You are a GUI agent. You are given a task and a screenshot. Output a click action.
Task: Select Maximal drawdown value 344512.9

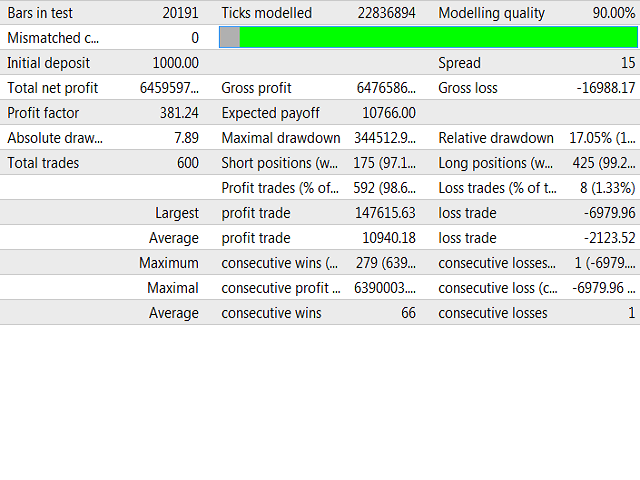[385, 138]
